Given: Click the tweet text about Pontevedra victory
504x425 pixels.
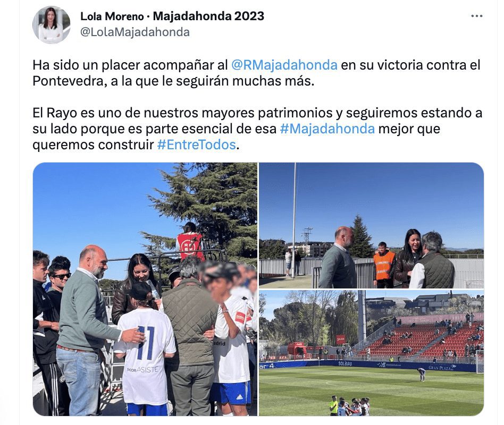Looking at the screenshot, I should coord(256,73).
